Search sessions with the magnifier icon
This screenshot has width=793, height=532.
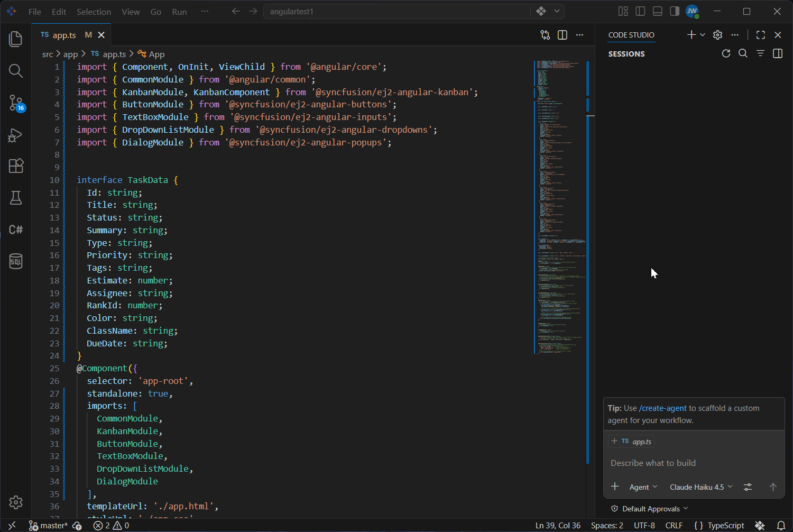tap(743, 53)
